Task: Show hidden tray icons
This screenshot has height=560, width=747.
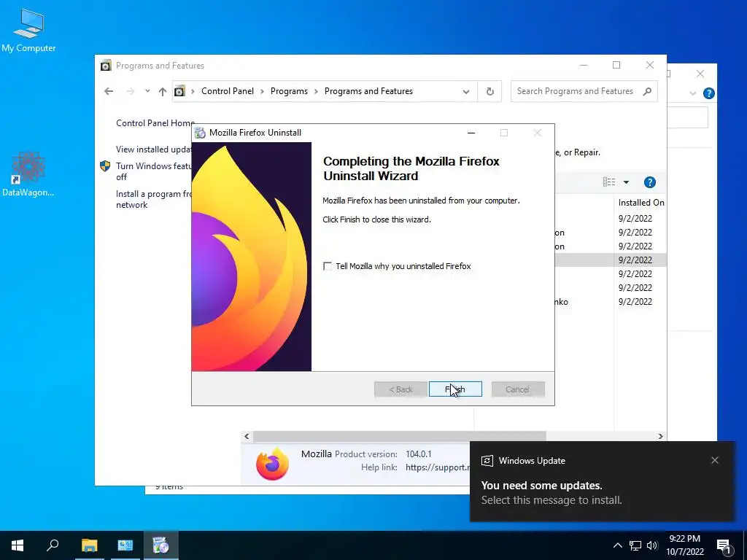Action: point(617,545)
